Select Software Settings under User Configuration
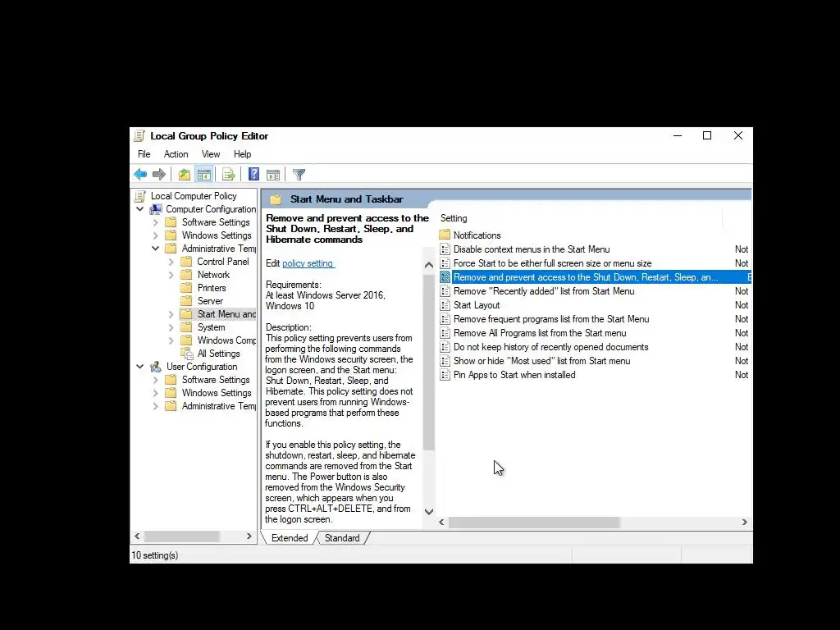 click(x=216, y=380)
